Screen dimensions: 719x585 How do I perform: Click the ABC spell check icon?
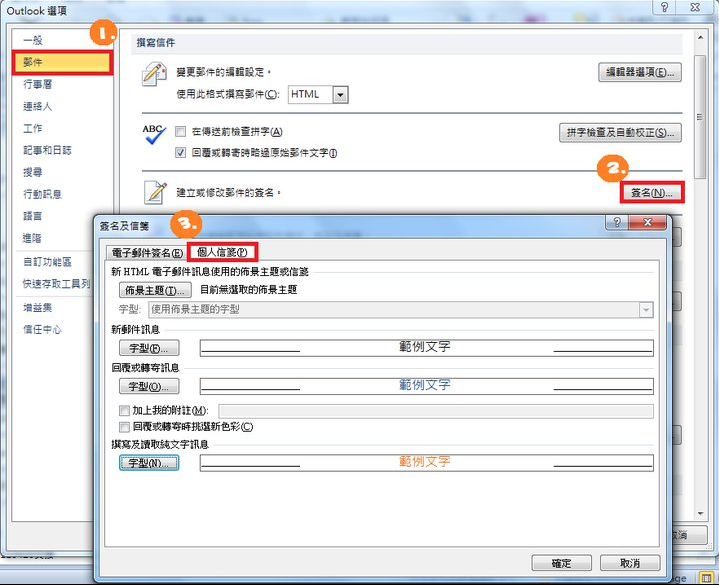154,134
